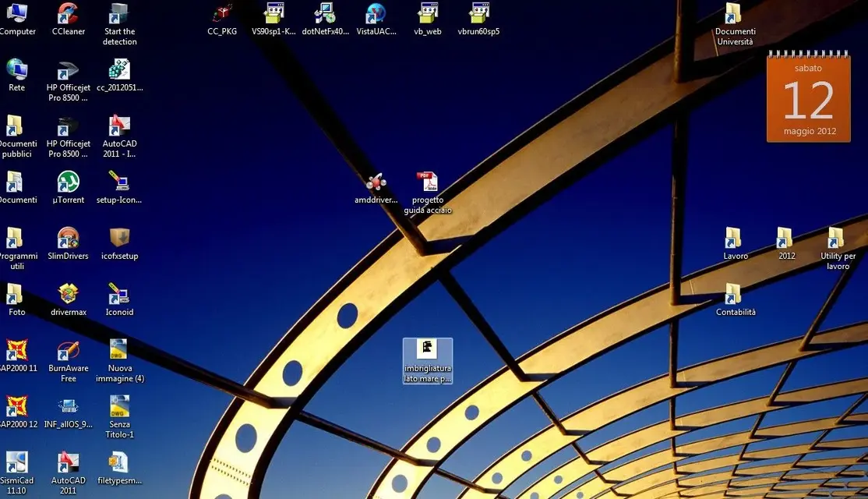This screenshot has height=499, width=868.
Task: Select the Iconoid desktop icon
Action: click(119, 299)
